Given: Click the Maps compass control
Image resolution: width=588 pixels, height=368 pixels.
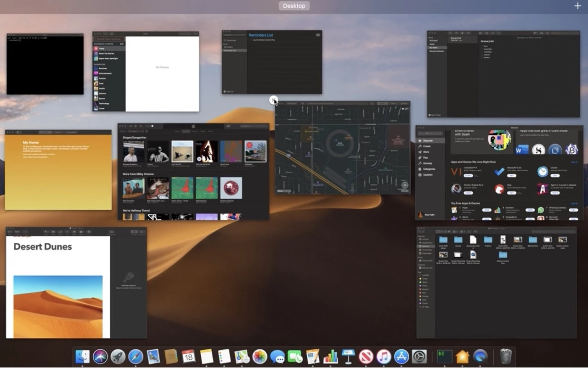Looking at the screenshot, I should (x=404, y=185).
